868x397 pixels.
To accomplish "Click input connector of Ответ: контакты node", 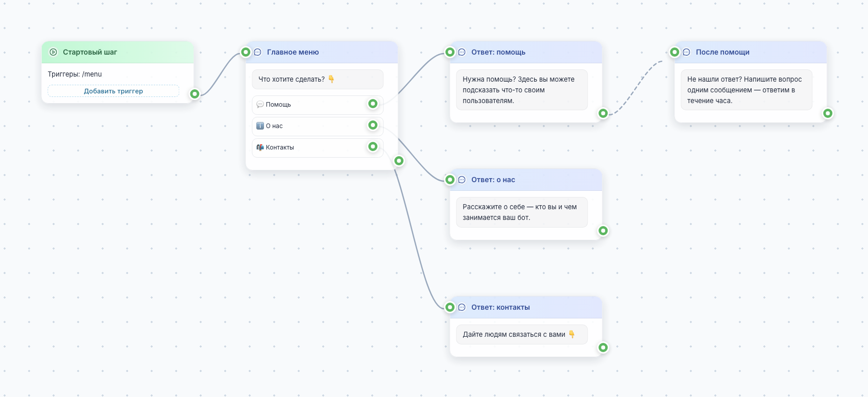I will click(450, 307).
